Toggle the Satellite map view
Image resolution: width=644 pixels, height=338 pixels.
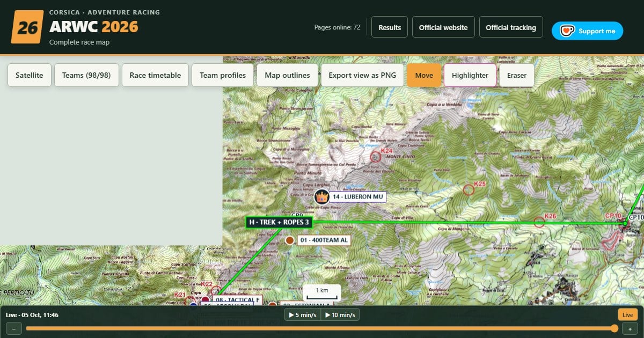30,75
